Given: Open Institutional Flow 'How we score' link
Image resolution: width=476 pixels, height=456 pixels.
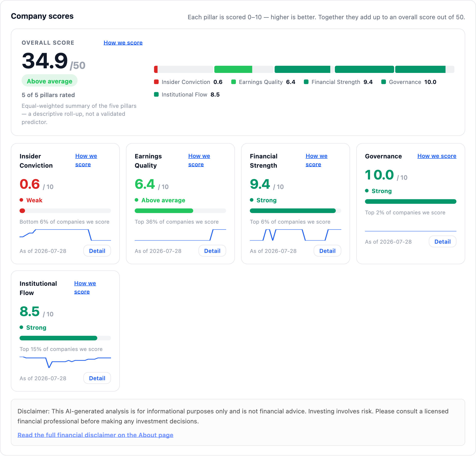Looking at the screenshot, I should point(85,288).
